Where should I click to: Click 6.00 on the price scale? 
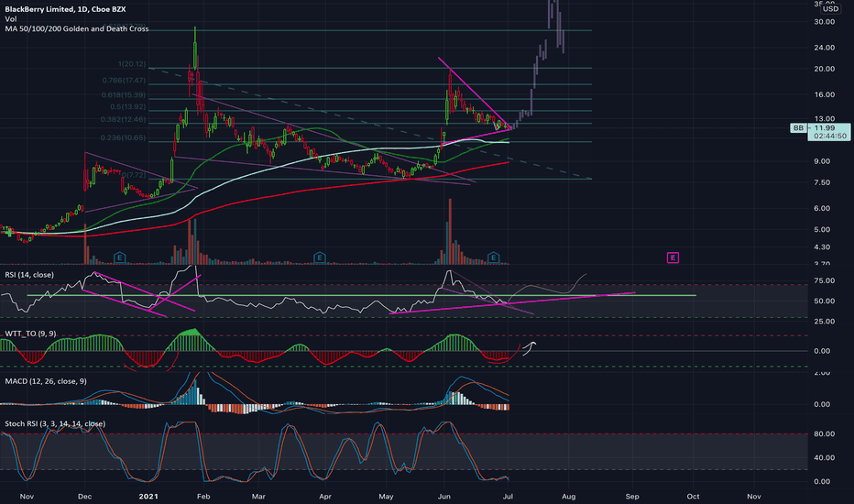pos(822,208)
